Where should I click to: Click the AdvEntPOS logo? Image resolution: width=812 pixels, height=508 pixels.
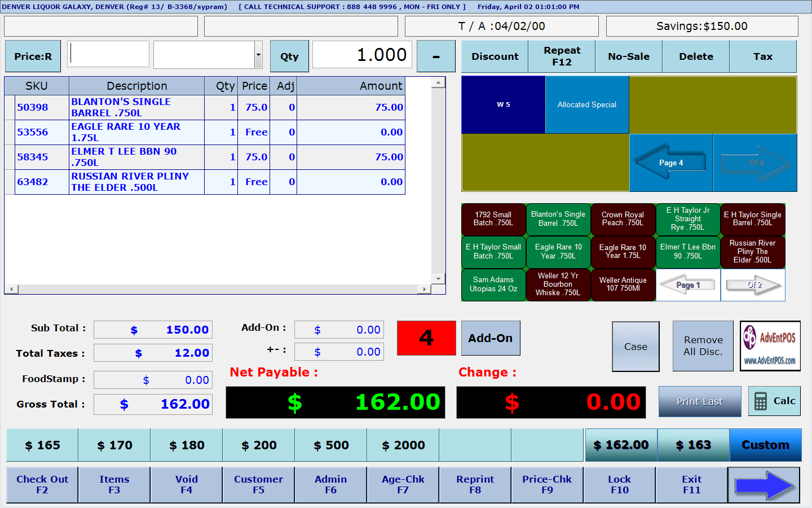pos(770,346)
